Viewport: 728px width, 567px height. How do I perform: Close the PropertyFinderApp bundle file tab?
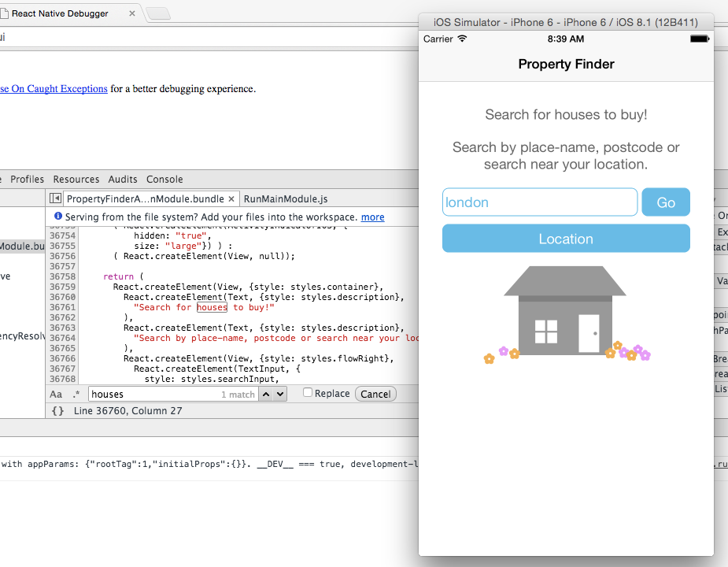click(231, 199)
